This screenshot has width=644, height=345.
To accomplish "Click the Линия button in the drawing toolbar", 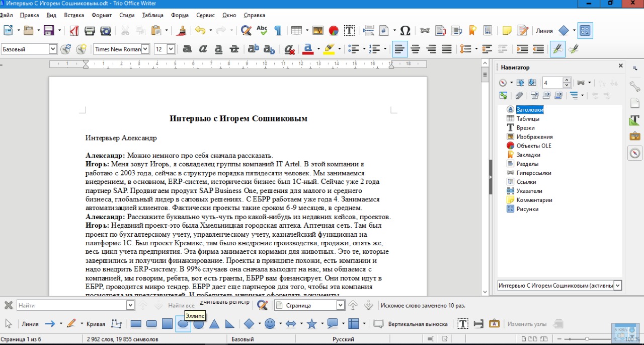I will coord(30,324).
